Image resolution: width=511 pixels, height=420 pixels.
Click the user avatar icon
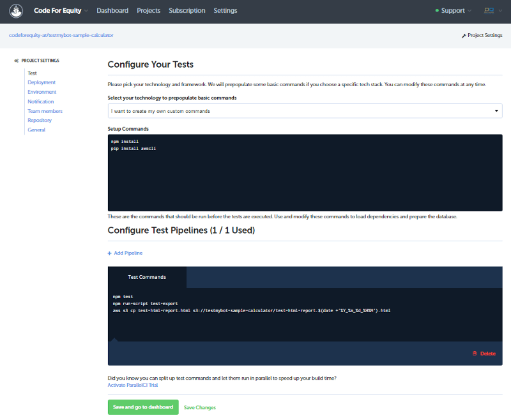click(489, 11)
